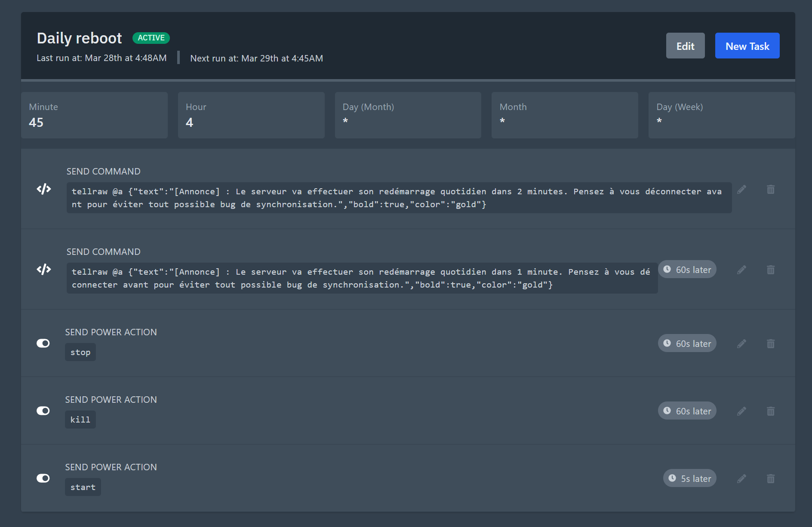
Task: Click the SEND POWER ACTION heading above kill
Action: point(111,400)
